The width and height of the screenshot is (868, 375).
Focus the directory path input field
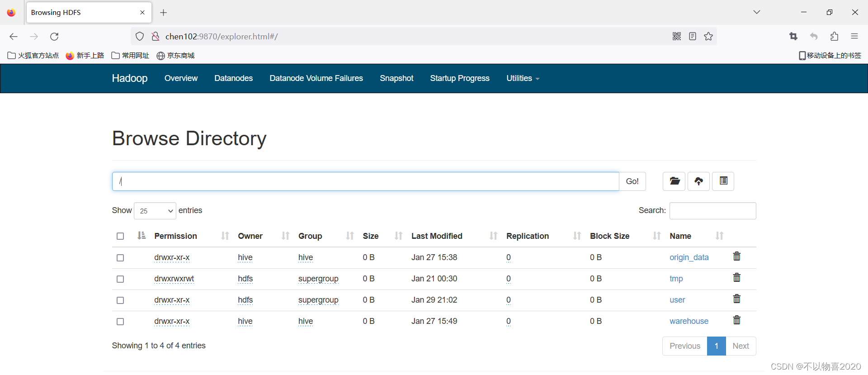pos(366,181)
